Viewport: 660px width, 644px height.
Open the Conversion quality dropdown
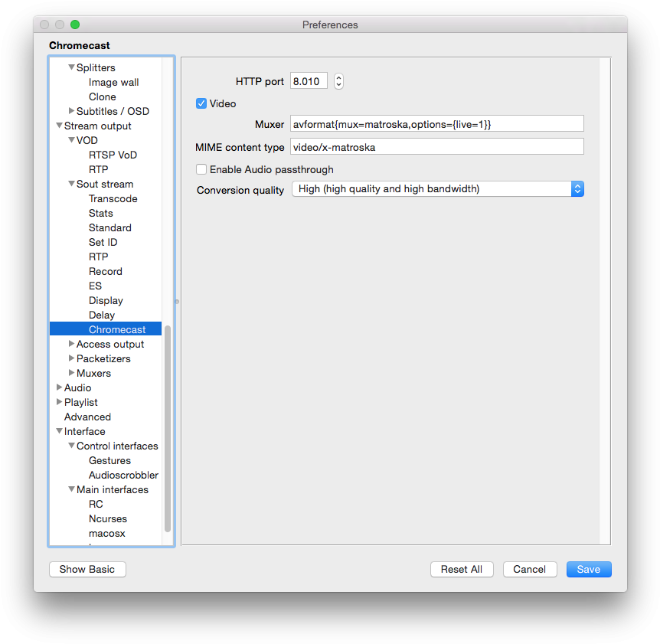click(x=437, y=189)
